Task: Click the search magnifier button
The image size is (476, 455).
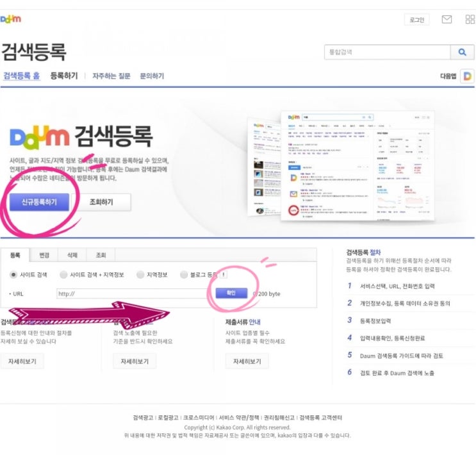Action: tap(463, 52)
